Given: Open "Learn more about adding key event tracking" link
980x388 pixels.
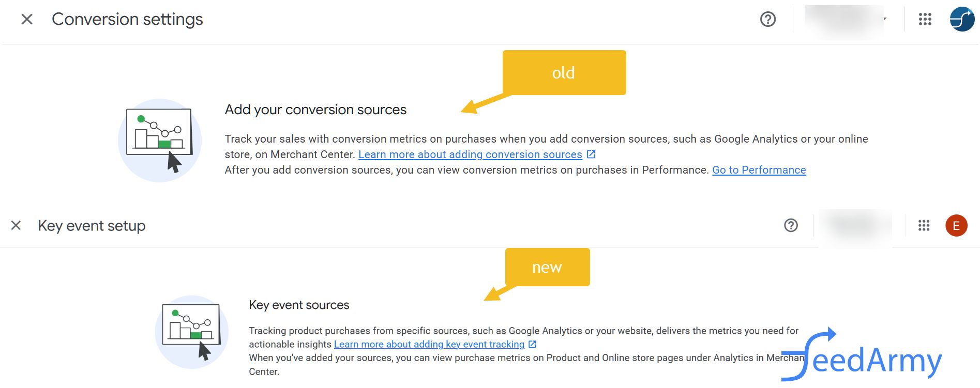Looking at the screenshot, I should [429, 344].
